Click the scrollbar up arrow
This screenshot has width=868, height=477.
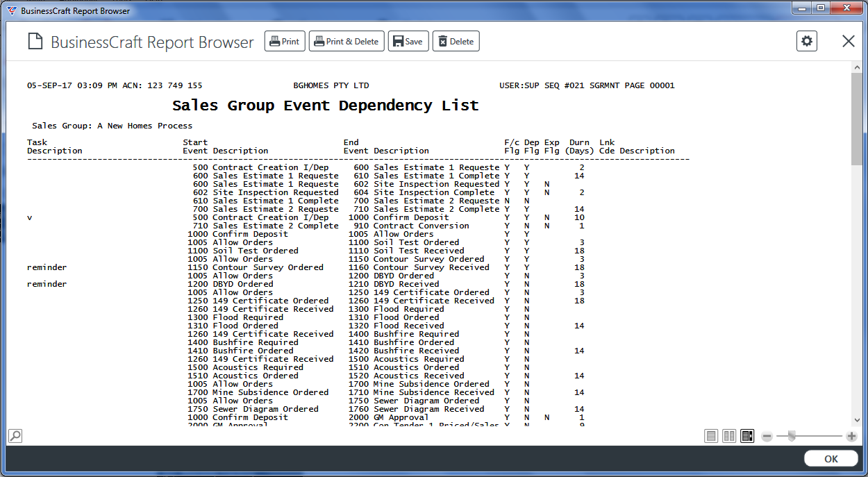[x=857, y=67]
